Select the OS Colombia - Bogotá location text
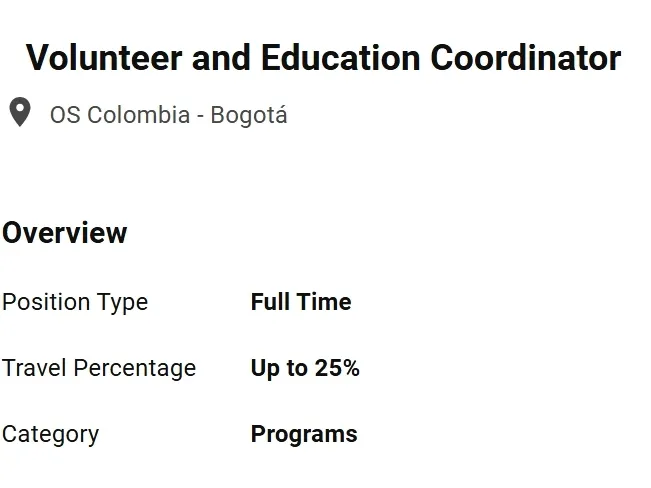The width and height of the screenshot is (651, 488). [x=169, y=115]
